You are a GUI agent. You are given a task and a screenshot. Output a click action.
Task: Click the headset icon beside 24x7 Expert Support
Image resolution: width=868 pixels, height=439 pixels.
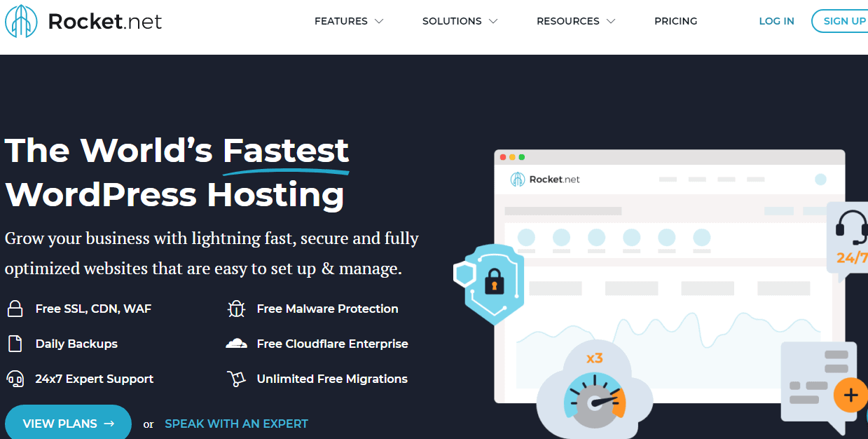pos(15,379)
